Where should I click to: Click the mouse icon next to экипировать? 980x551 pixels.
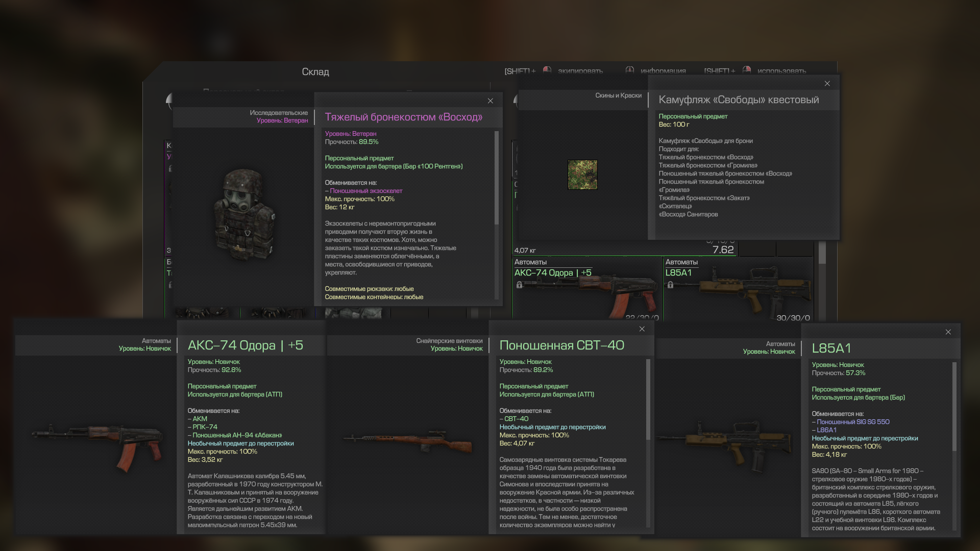click(547, 70)
